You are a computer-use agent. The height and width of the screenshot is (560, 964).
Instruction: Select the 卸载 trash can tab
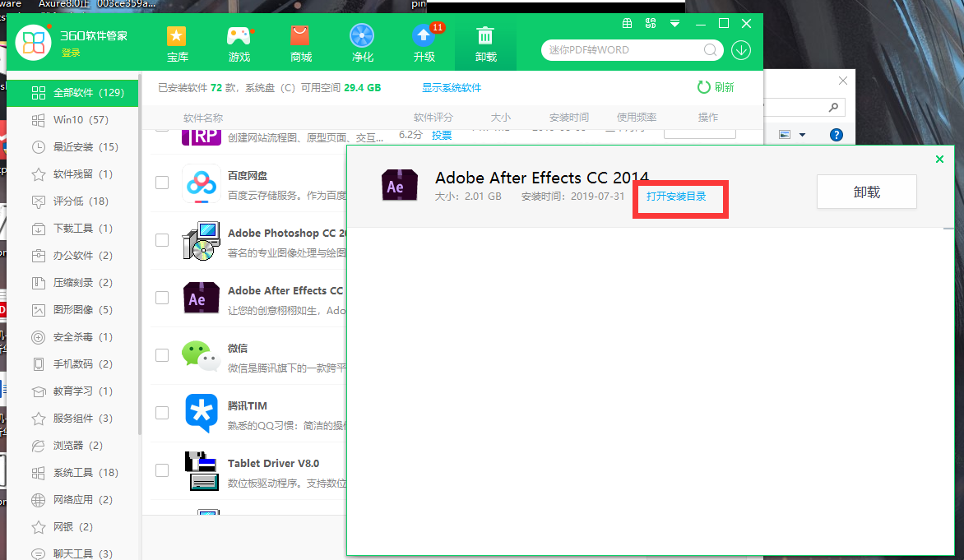pos(485,44)
